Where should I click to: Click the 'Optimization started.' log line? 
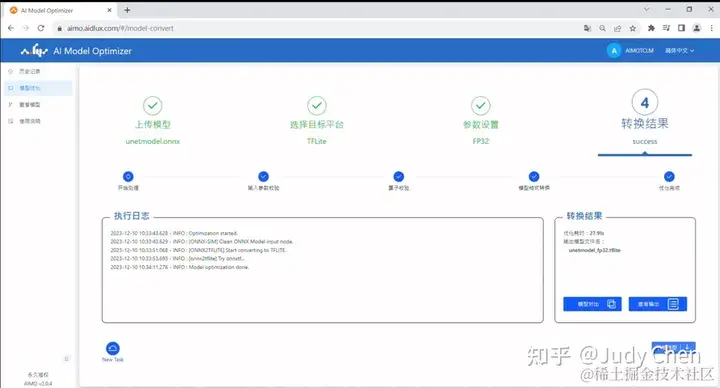click(x=213, y=233)
